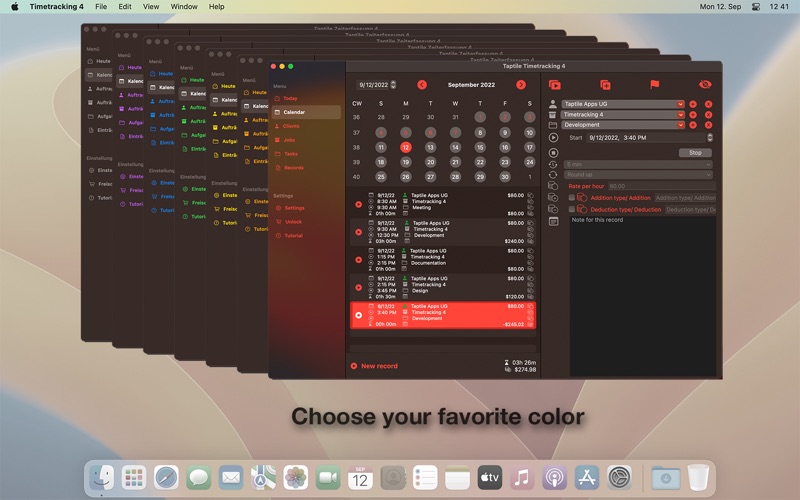Open the Help menu
The width and height of the screenshot is (800, 500).
point(216,7)
